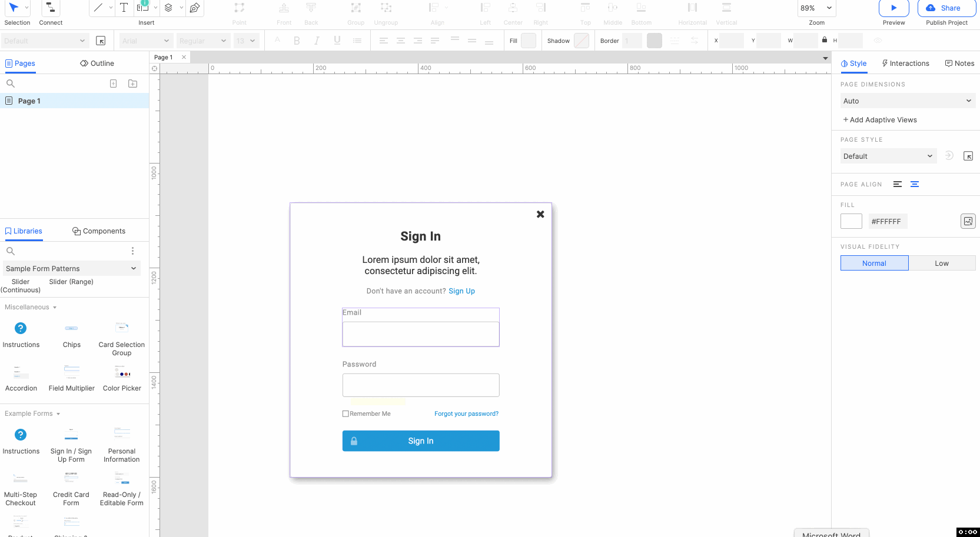Select the Read-Only / Editable Form widget
Screen dimensions: 980x537
point(122,489)
